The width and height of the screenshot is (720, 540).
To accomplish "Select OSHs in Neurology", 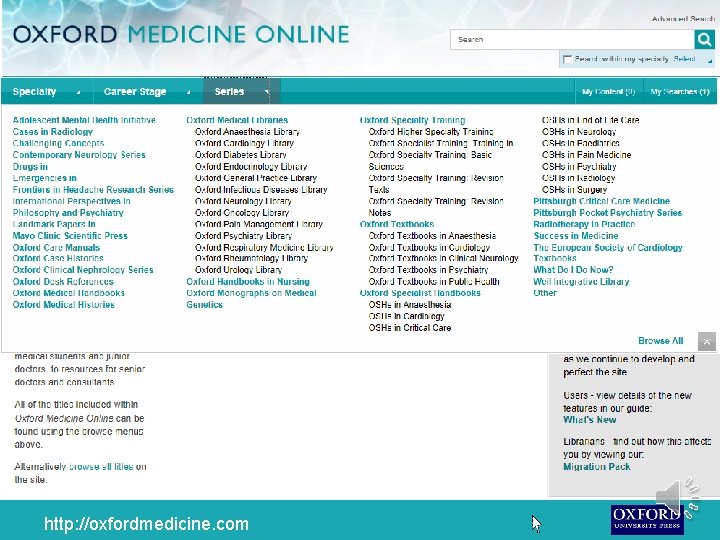I will coord(579,132).
